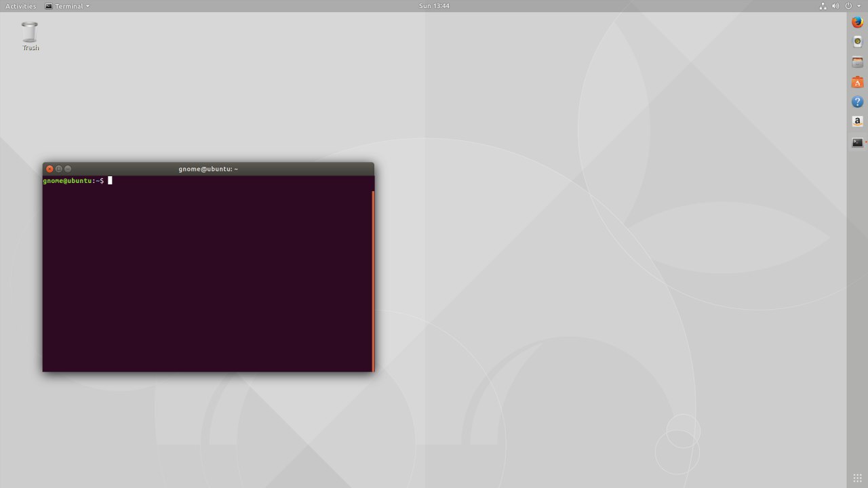This screenshot has height=488, width=868.
Task: Open Rhythmbox music player in dock
Action: 857,42
